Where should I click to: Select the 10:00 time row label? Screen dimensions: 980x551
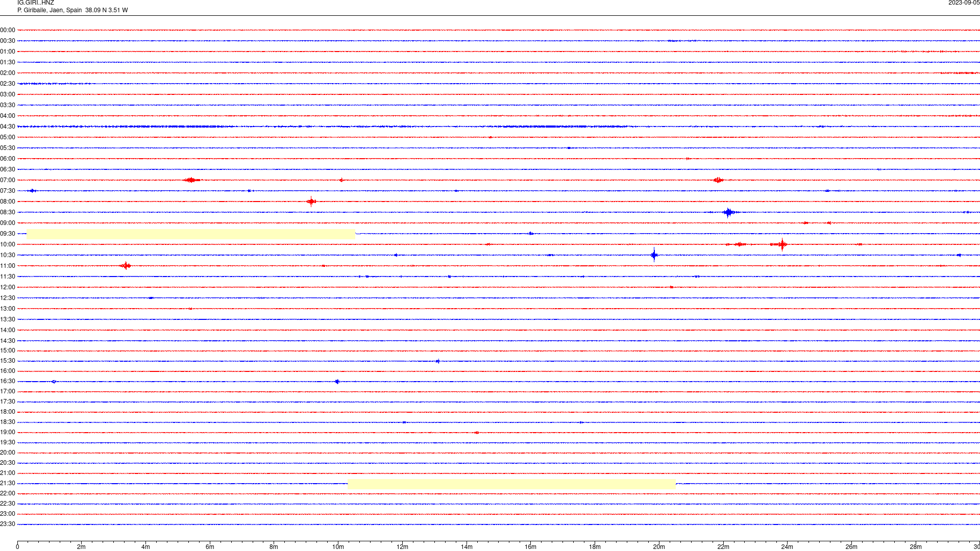click(8, 244)
